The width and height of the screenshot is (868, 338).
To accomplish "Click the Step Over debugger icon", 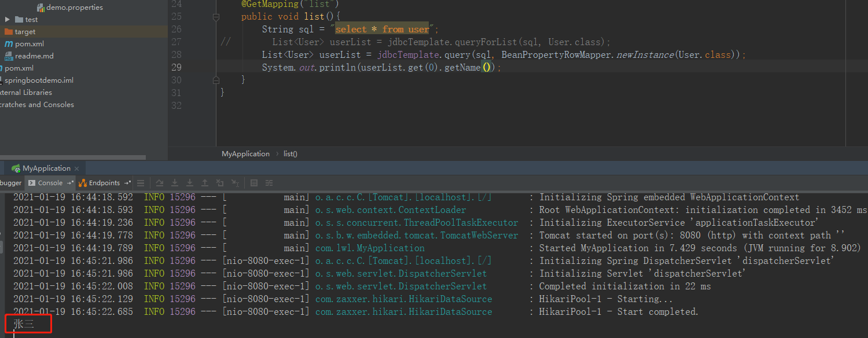I will pos(160,183).
